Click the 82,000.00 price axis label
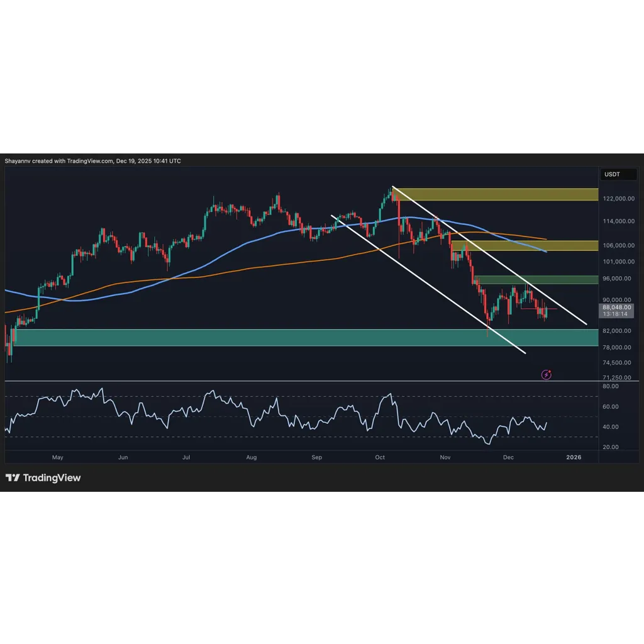Viewport: 644px width, 644px height. (616, 331)
